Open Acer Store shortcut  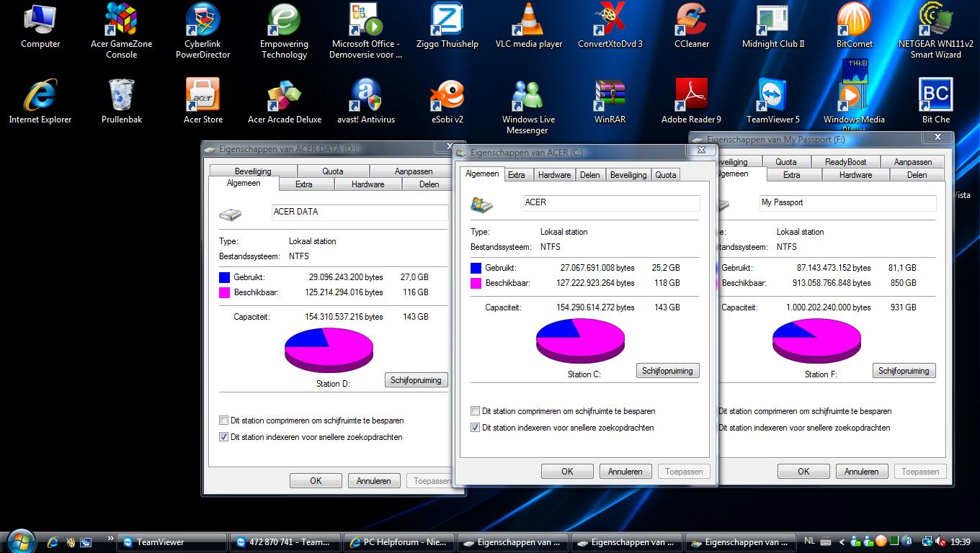(x=203, y=102)
